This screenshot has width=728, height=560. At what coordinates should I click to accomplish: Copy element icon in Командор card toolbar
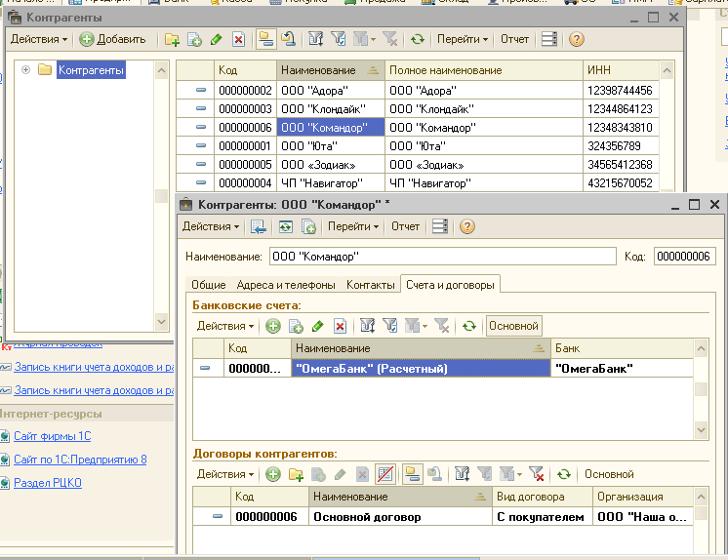[308, 226]
